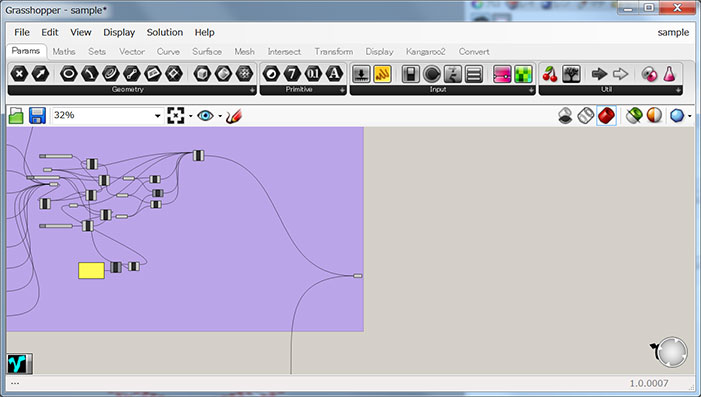Screen dimensions: 701x397
Task: Save document with blue floppy icon
Action: [37, 116]
